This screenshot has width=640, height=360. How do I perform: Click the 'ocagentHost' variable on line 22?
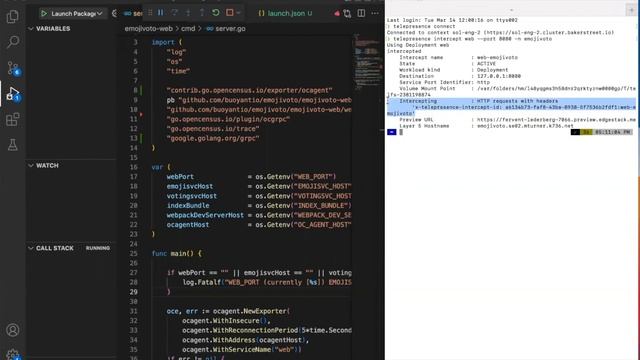(x=188, y=224)
